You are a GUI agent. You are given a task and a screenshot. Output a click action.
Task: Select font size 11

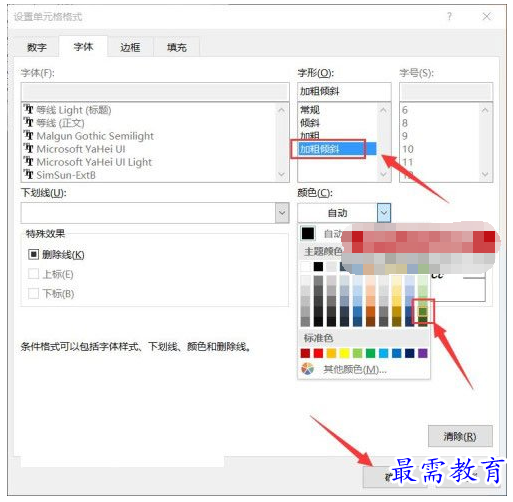[x=408, y=162]
